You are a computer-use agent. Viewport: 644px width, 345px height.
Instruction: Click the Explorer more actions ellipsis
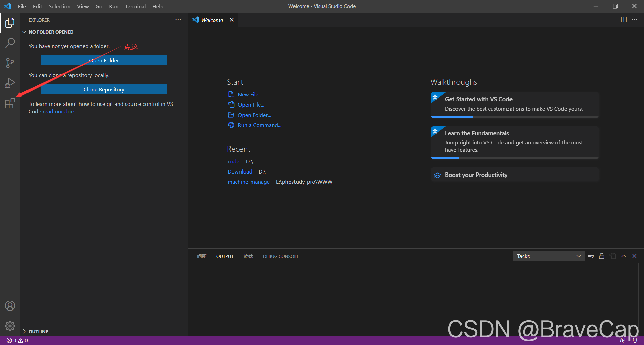pyautogui.click(x=178, y=20)
